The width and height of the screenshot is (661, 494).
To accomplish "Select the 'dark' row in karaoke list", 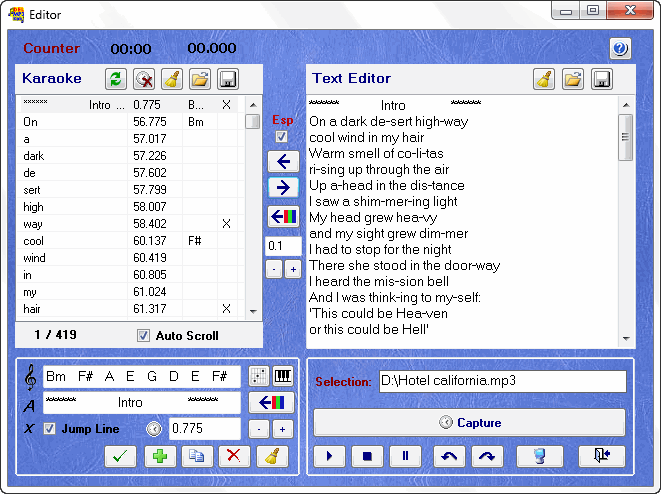I will [130, 156].
